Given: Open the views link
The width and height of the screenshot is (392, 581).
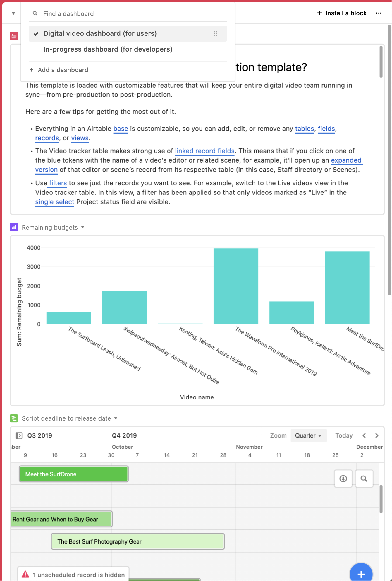Looking at the screenshot, I should tap(80, 138).
